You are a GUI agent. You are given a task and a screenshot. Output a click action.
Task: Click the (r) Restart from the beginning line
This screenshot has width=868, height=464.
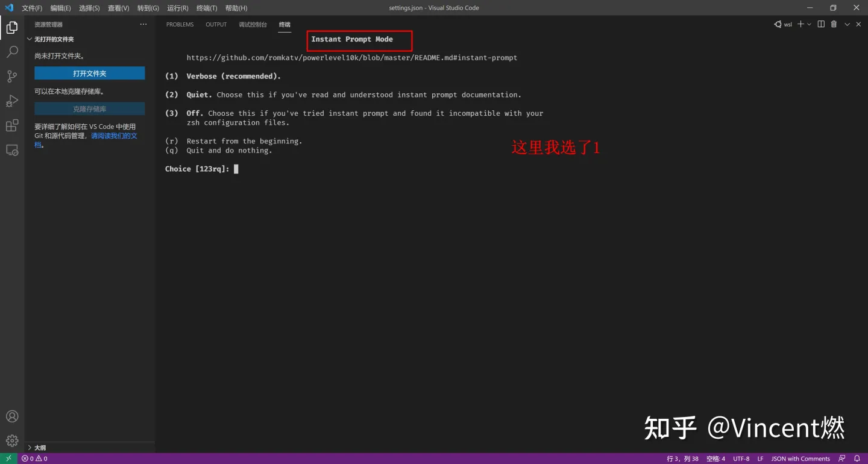coord(233,141)
